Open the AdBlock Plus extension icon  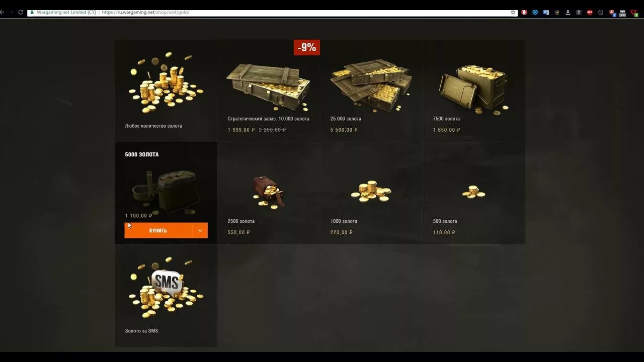590,12
